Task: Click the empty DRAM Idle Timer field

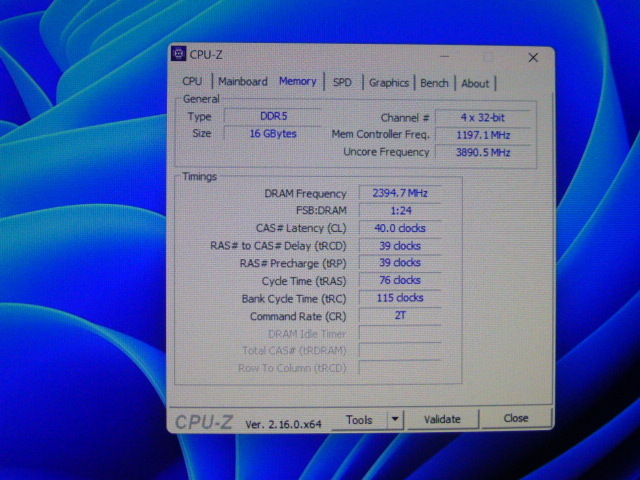Action: point(400,333)
